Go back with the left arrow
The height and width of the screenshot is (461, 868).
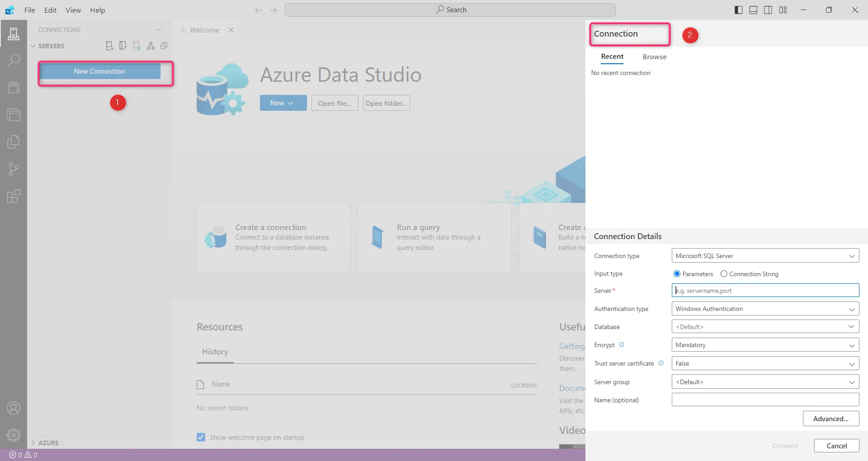point(258,10)
